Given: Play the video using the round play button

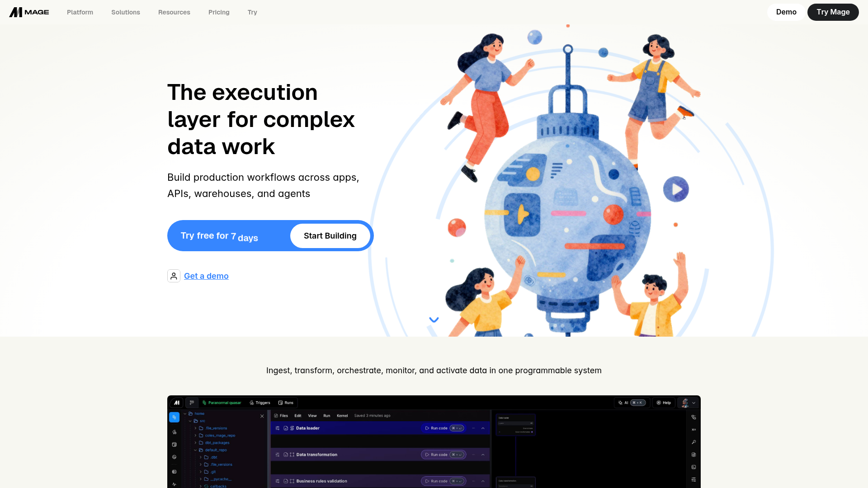Looking at the screenshot, I should 676,189.
